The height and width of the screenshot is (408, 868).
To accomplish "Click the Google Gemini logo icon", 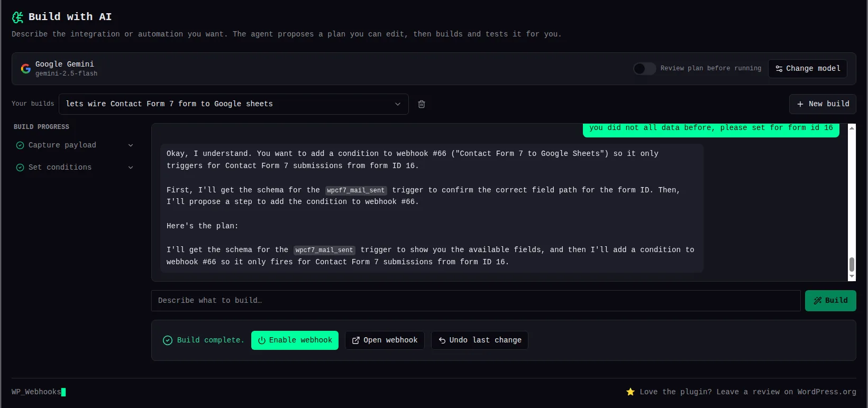I will click(x=25, y=69).
